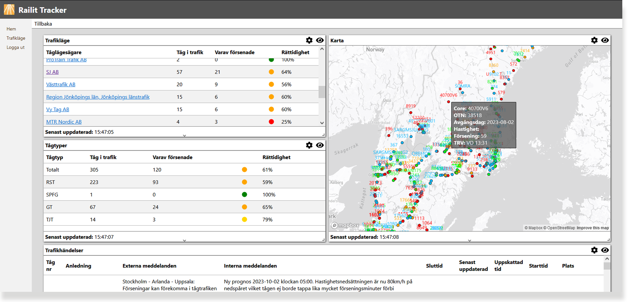Screen dimensions: 644x302
Task: Expand chevron below Trafikläge panel
Action: (184, 135)
